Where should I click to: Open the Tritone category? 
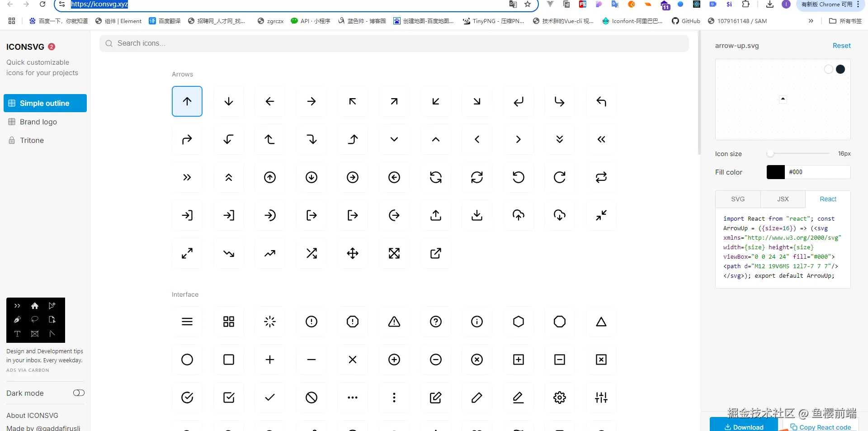pyautogui.click(x=45, y=140)
